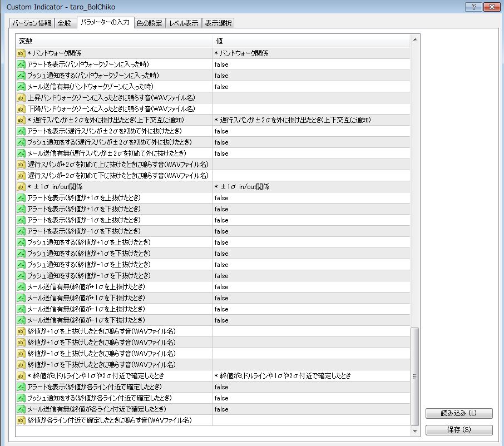The height and width of the screenshot is (446, 504).
Task: Click empty value cell for 終値が+1σを下抜けしたときに鳴らす音
Action: click(x=312, y=343)
